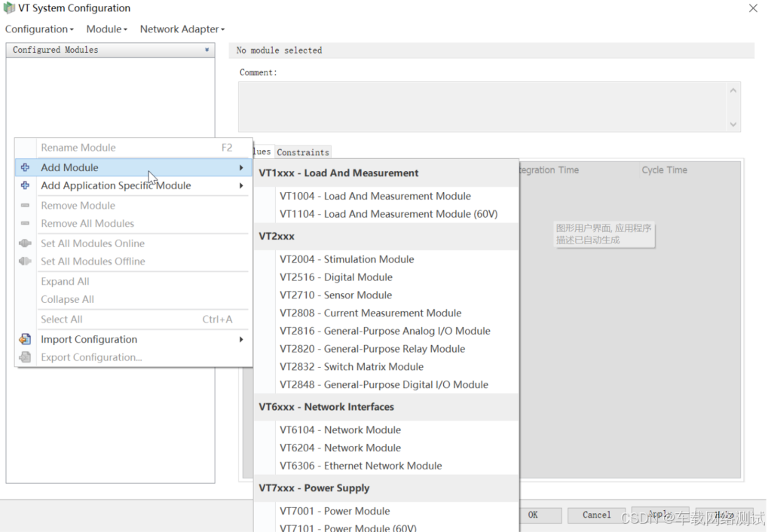768x532 pixels.
Task: Select Collapse All menu entry
Action: (133, 299)
